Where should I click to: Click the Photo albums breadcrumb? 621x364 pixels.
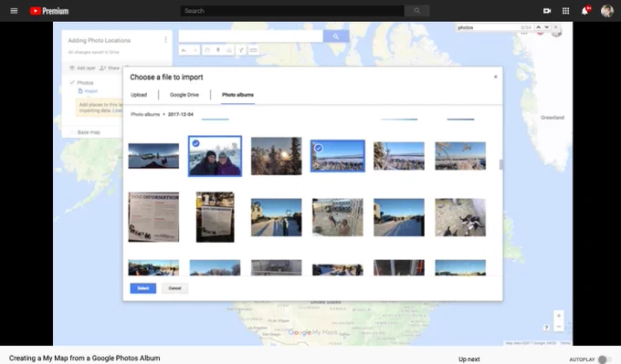coord(145,114)
